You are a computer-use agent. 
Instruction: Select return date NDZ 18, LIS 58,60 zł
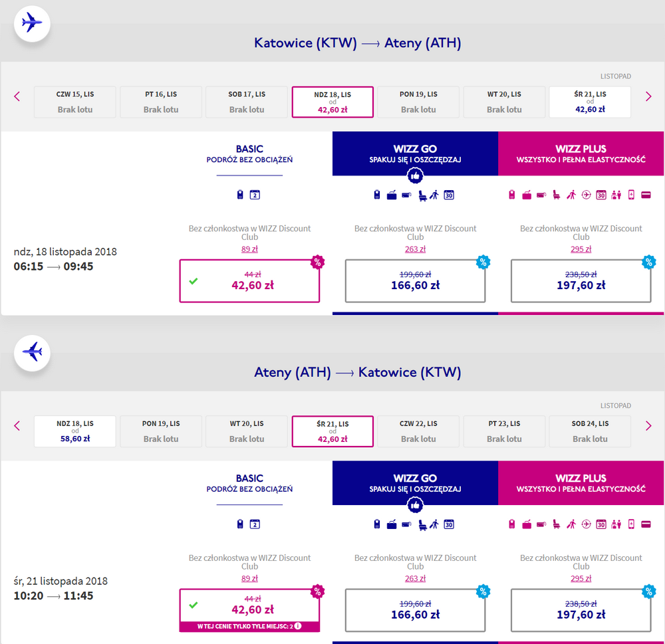point(75,431)
